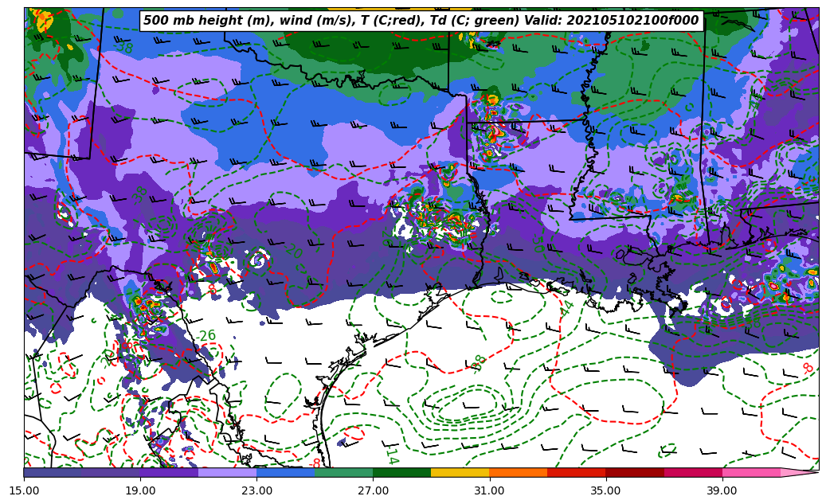This screenshot has height=504, width=826.
Task: Click the 31.00 colorbar tick label
Action: coord(489,490)
